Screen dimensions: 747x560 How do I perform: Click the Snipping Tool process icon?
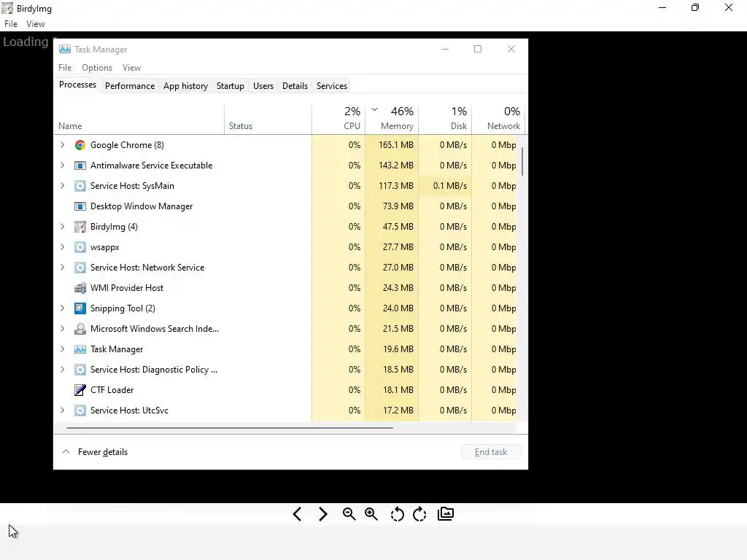pos(80,308)
